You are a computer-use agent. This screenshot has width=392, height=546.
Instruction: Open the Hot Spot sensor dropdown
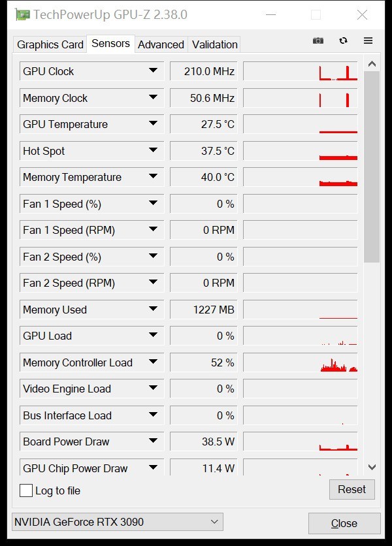155,150
